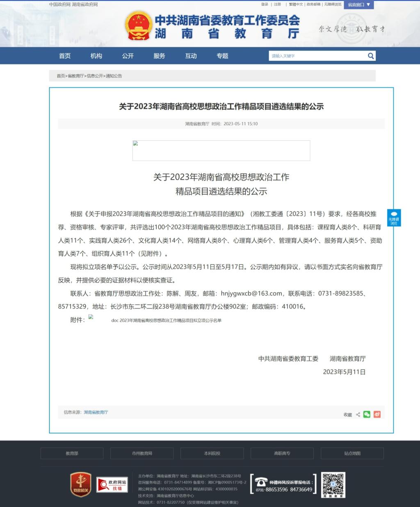Click the 登录 link at top
420x507 pixels.
tap(265, 5)
